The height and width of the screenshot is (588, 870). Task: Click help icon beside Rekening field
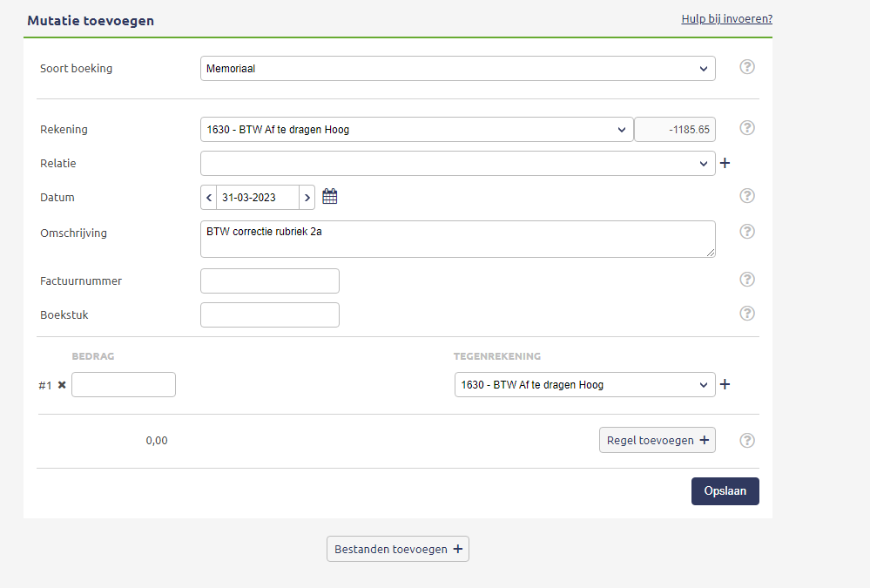[747, 128]
